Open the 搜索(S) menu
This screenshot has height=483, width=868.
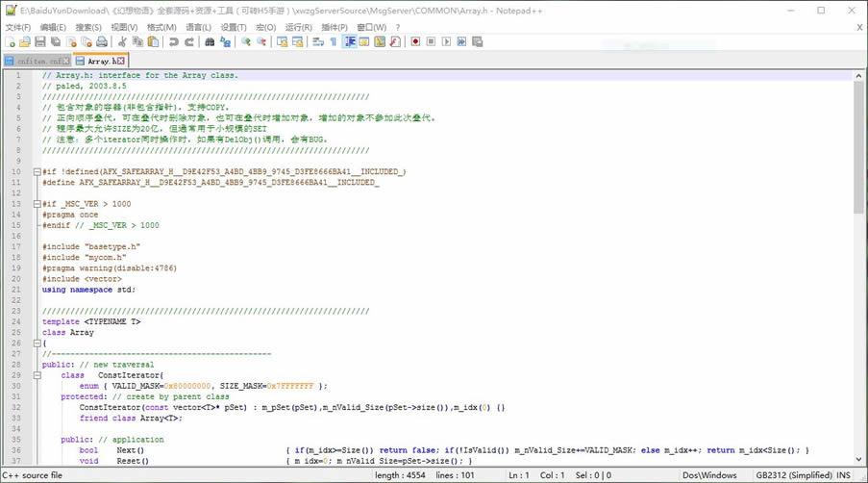click(x=88, y=27)
